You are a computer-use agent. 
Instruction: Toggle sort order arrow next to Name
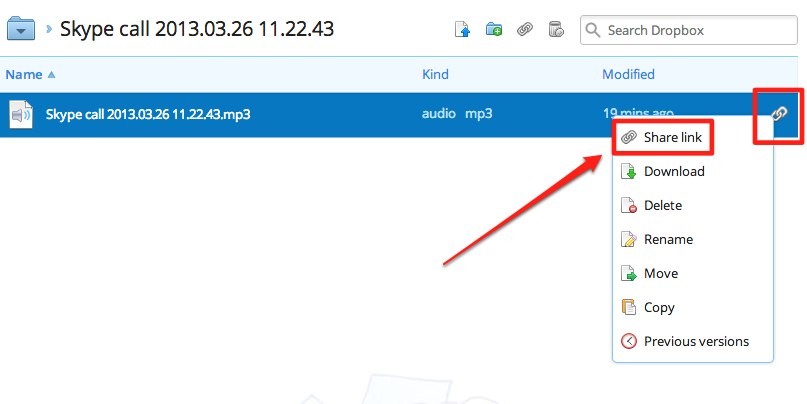tap(51, 75)
